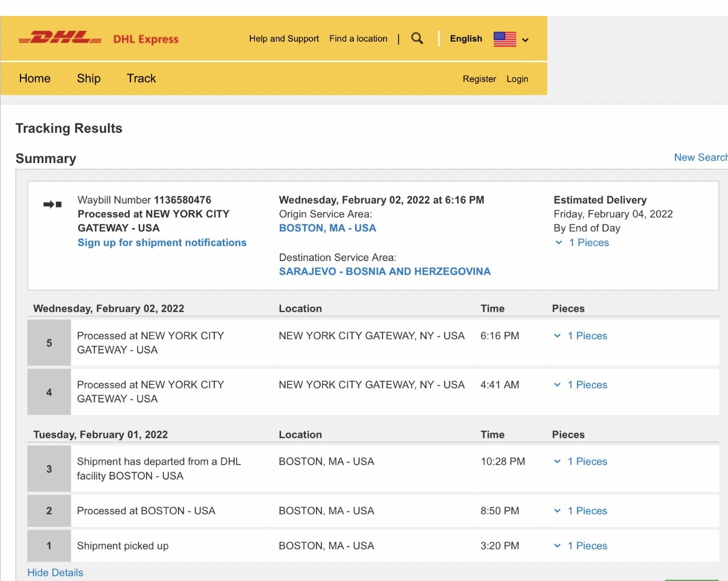
Task: Expand 1 Pieces under Estimated Delivery
Action: [x=582, y=242]
